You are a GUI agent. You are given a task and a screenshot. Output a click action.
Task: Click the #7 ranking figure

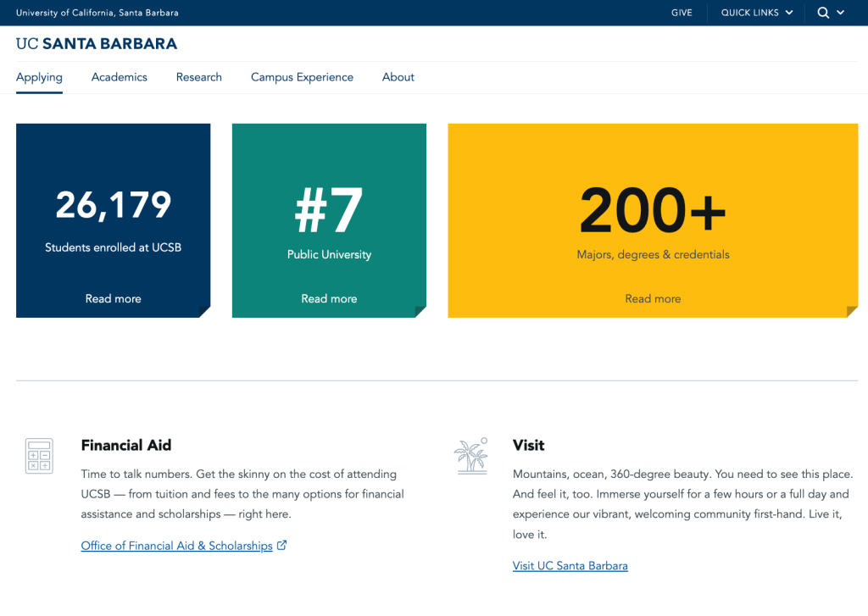point(329,210)
